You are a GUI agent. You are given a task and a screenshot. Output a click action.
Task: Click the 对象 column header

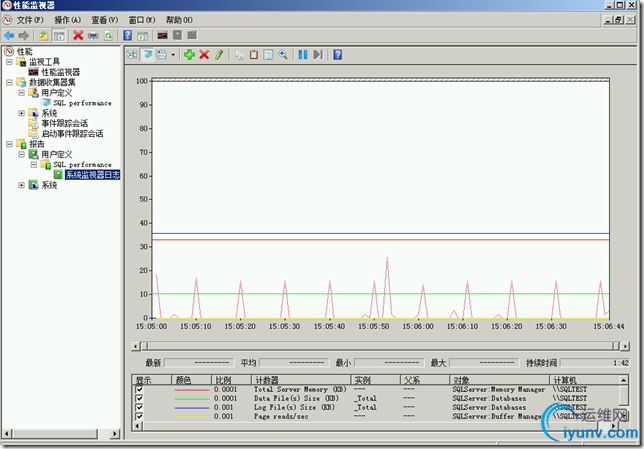pos(500,380)
